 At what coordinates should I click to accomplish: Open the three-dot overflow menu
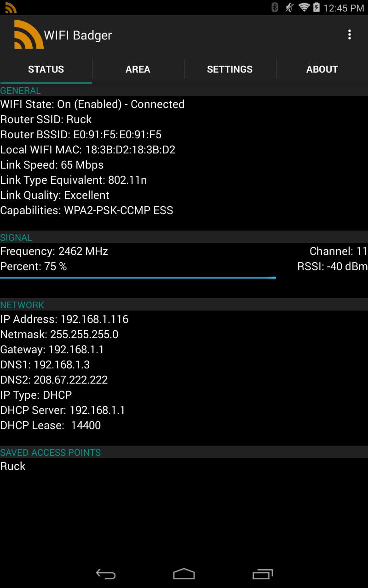pos(350,35)
